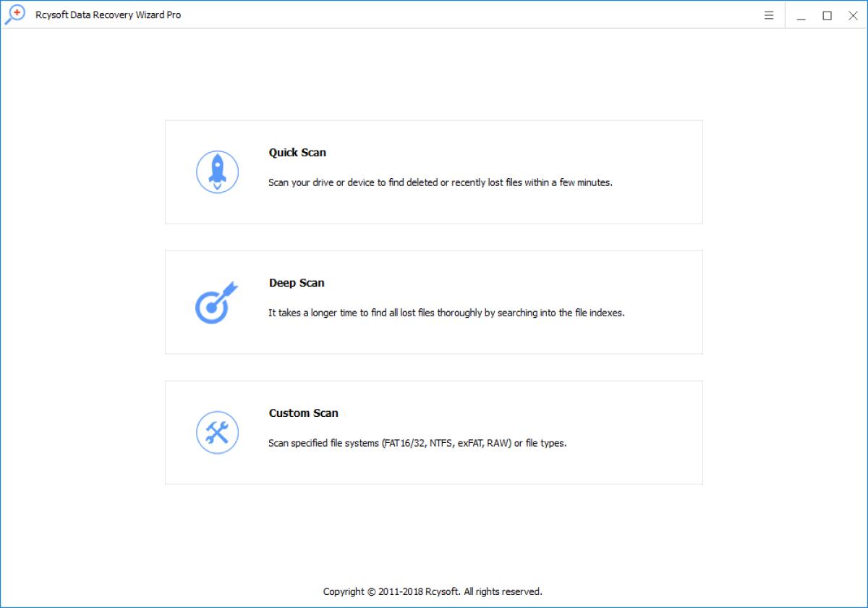Choose the Custom Scan heading

pos(303,413)
